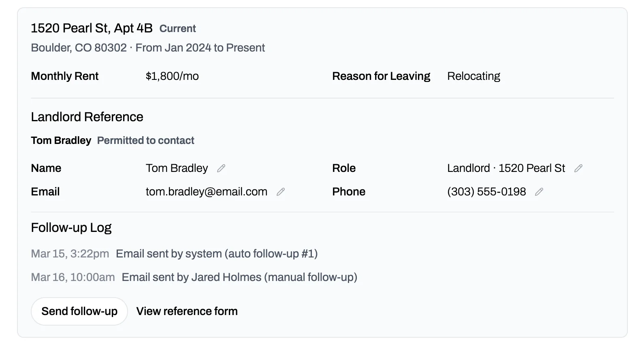Expand the 1520 Pearl St address header
This screenshot has width=644, height=343.
pyautogui.click(x=93, y=28)
